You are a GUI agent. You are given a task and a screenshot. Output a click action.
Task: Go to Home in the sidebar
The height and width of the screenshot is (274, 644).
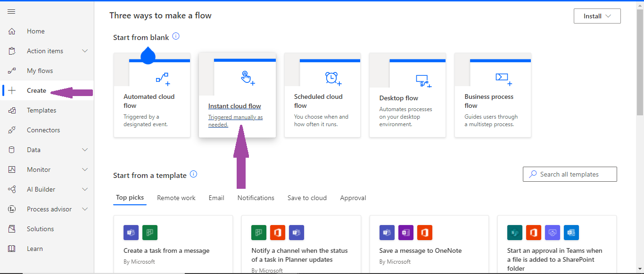pos(35,31)
